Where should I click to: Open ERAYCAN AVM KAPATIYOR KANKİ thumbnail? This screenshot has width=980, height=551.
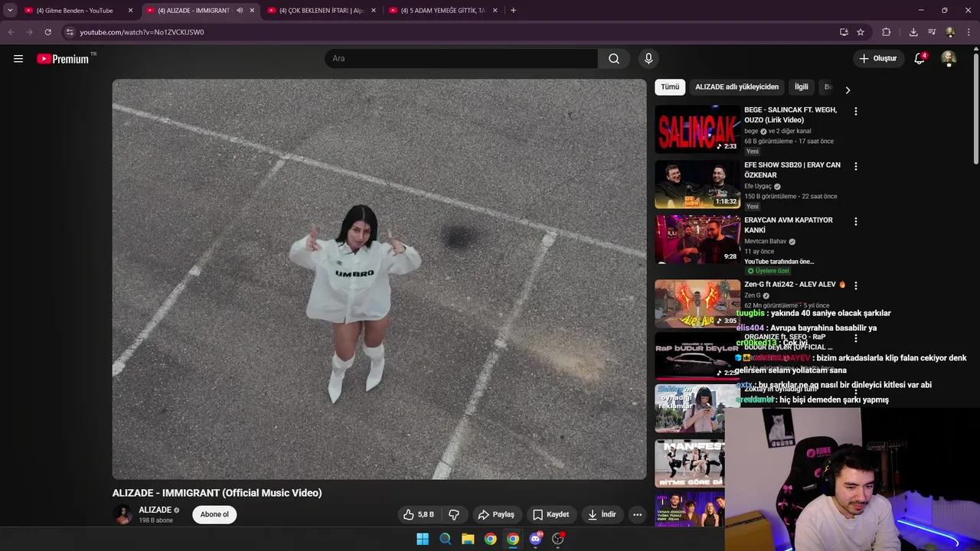697,240
